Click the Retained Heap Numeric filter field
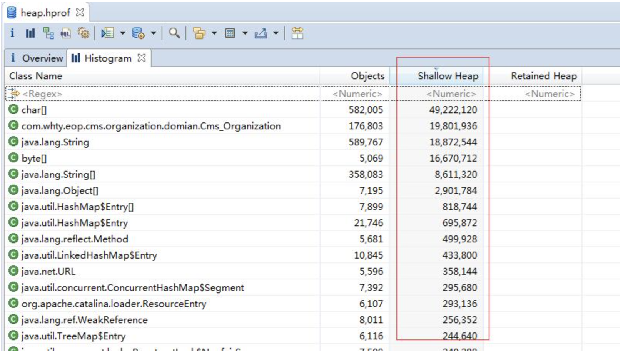Viewport: 628px width, 364px height. pos(533,94)
